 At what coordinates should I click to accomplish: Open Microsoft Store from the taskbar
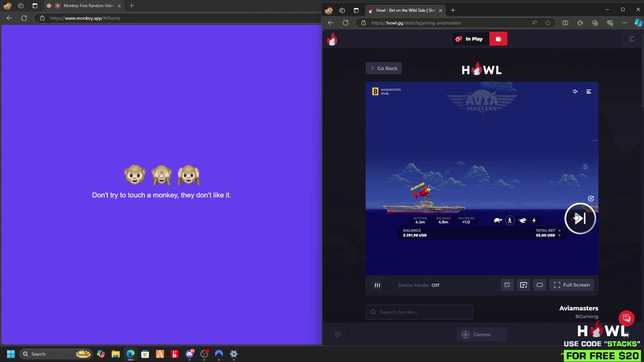point(145,354)
